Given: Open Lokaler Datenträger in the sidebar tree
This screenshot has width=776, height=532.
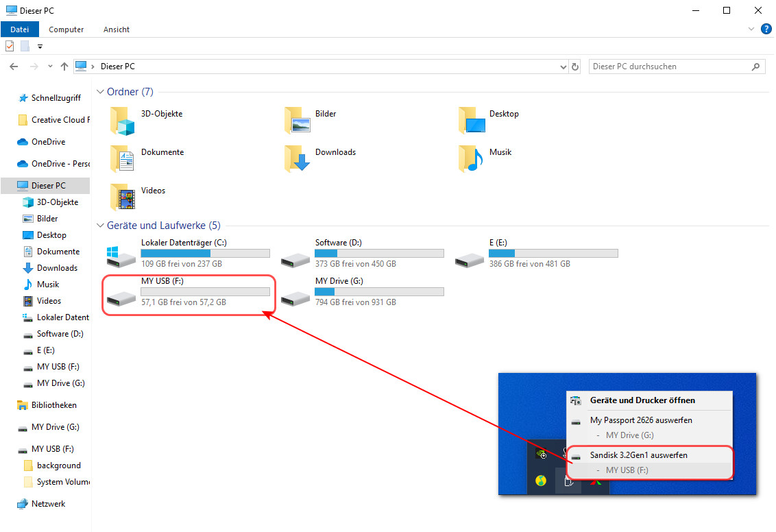Looking at the screenshot, I should [56, 317].
